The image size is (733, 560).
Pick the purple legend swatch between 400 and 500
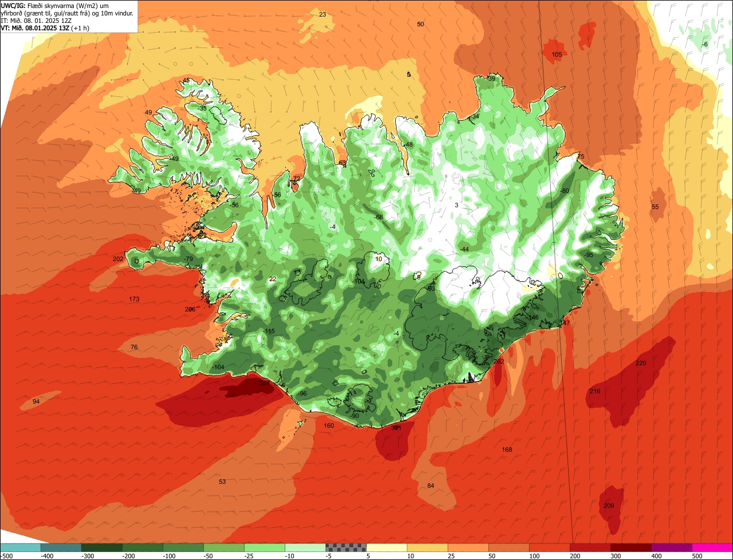[672, 547]
